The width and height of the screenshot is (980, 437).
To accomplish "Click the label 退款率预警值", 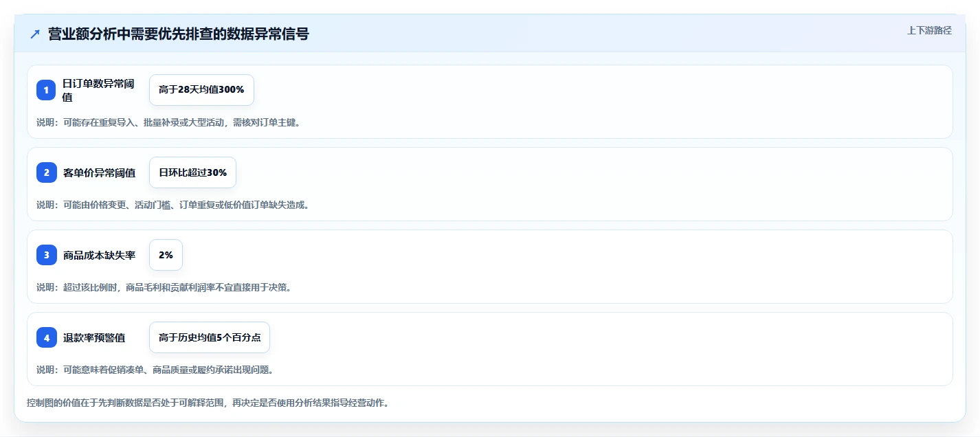I will pyautogui.click(x=93, y=337).
